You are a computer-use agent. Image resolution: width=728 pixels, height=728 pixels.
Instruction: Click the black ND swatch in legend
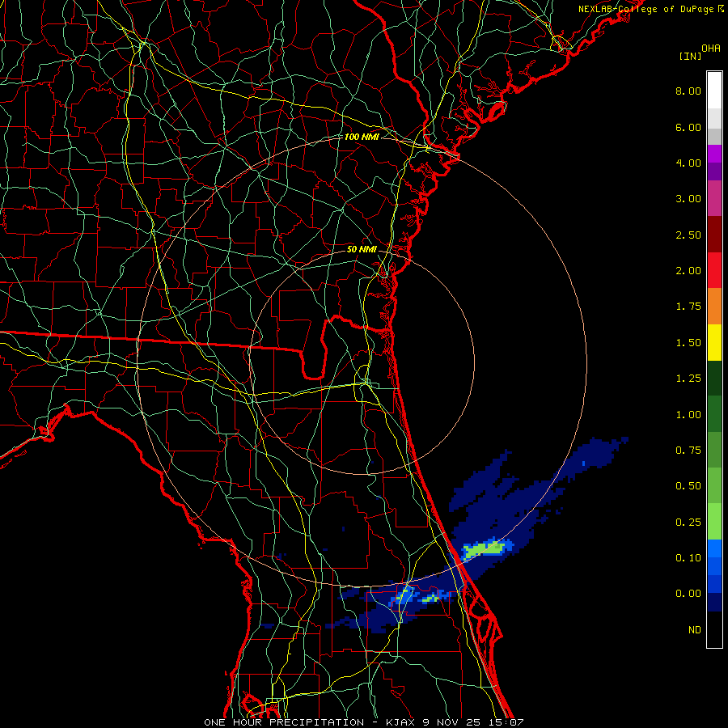click(714, 629)
